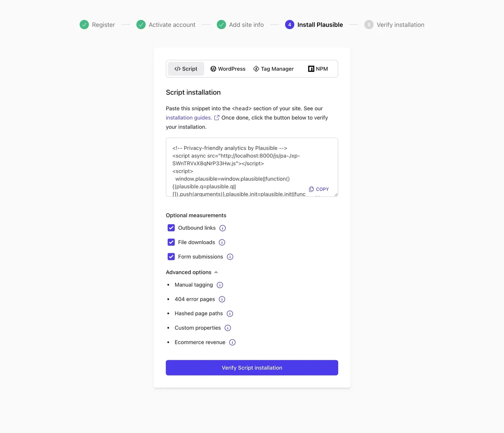
Task: Uncheck the File downloads checkbox
Action: point(171,242)
